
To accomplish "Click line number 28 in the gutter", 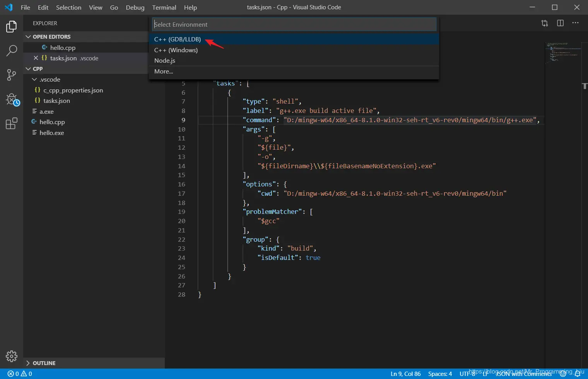I will coord(181,294).
